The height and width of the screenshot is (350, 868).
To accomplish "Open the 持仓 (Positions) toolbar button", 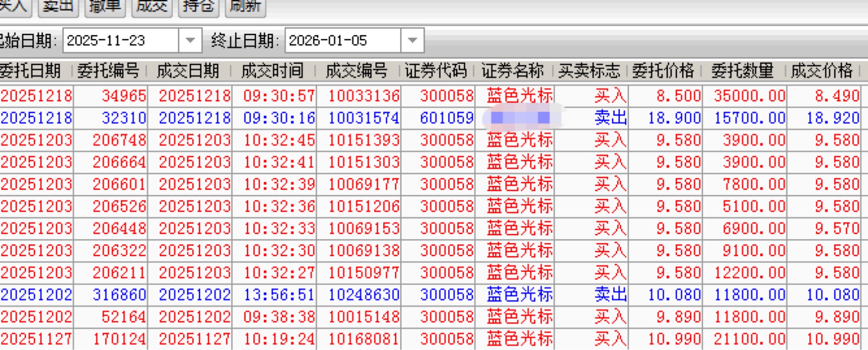I will tap(199, 7).
